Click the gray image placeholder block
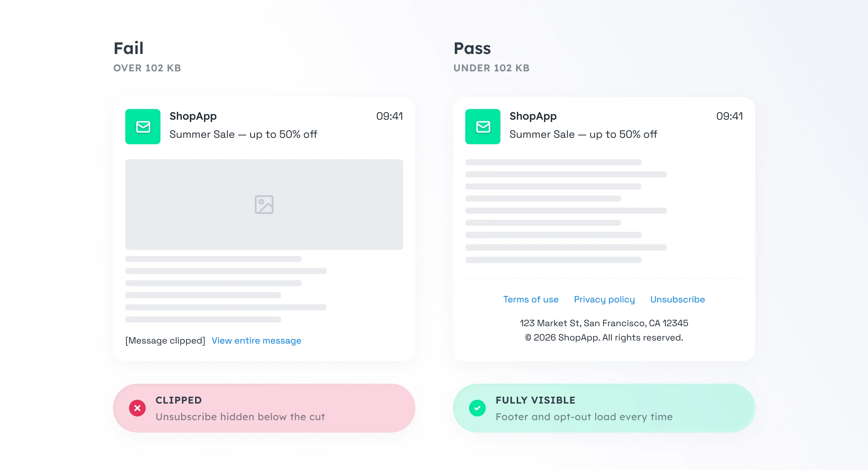Screen dimensions: 868x470 tap(264, 205)
